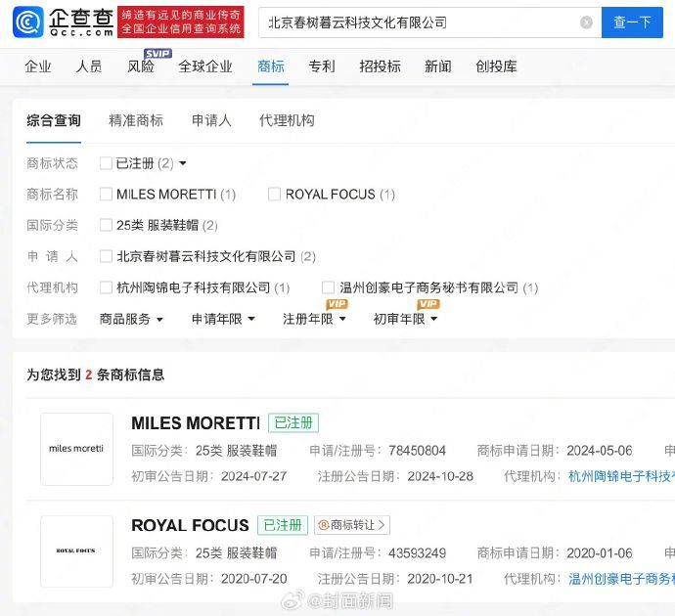Open the ROYAL FOCUS trademark thumbnail

tap(76, 551)
